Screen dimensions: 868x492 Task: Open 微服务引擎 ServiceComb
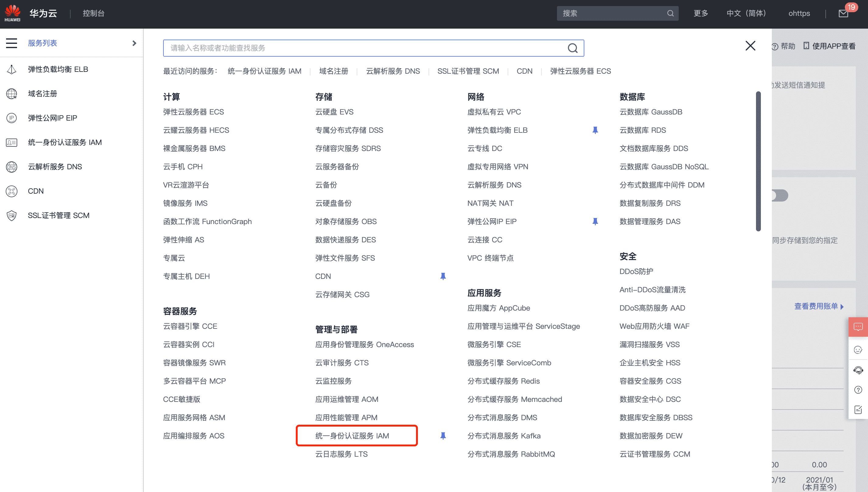click(509, 363)
